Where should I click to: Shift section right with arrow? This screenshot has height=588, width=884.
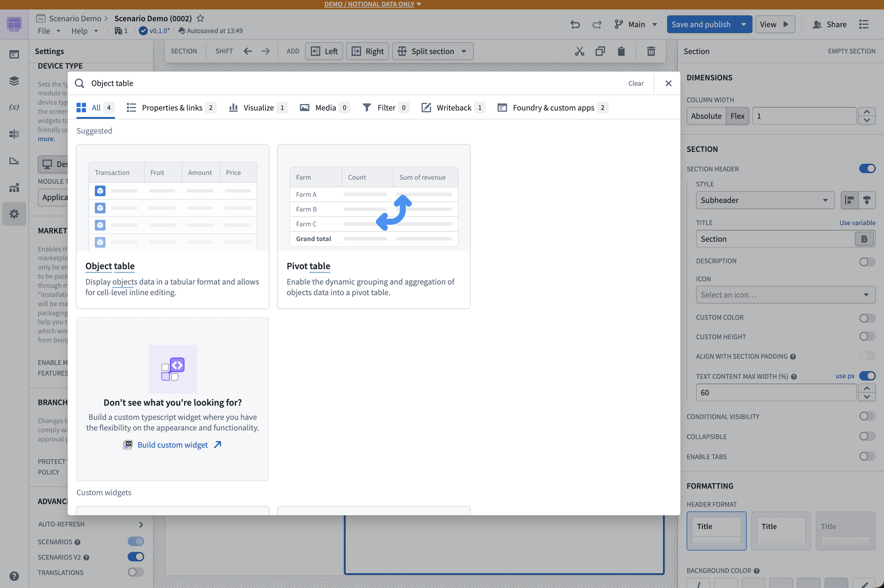[265, 51]
